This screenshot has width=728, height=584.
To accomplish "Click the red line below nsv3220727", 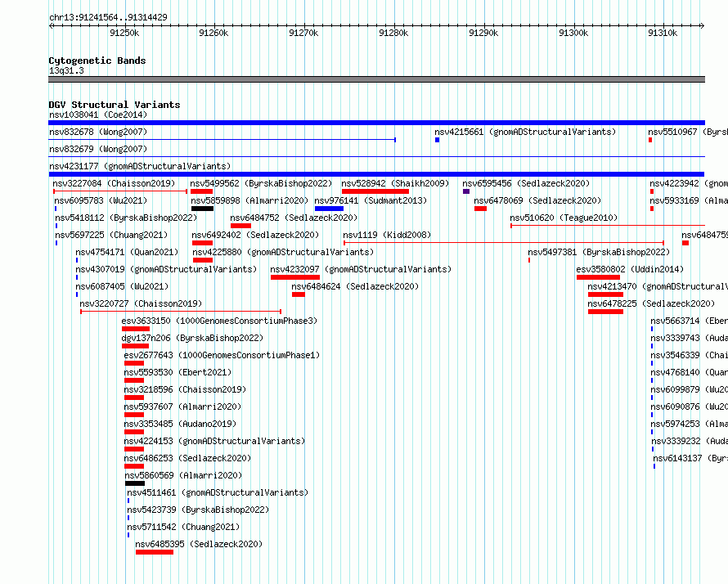I will [181, 312].
